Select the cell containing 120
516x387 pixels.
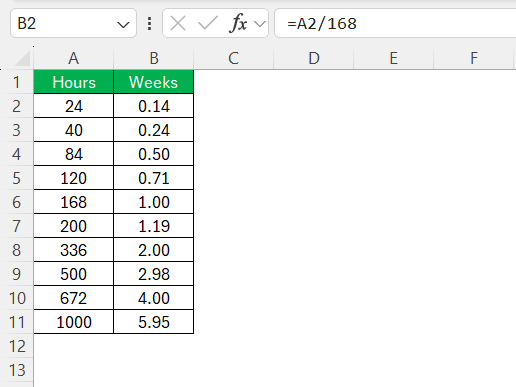(x=74, y=178)
